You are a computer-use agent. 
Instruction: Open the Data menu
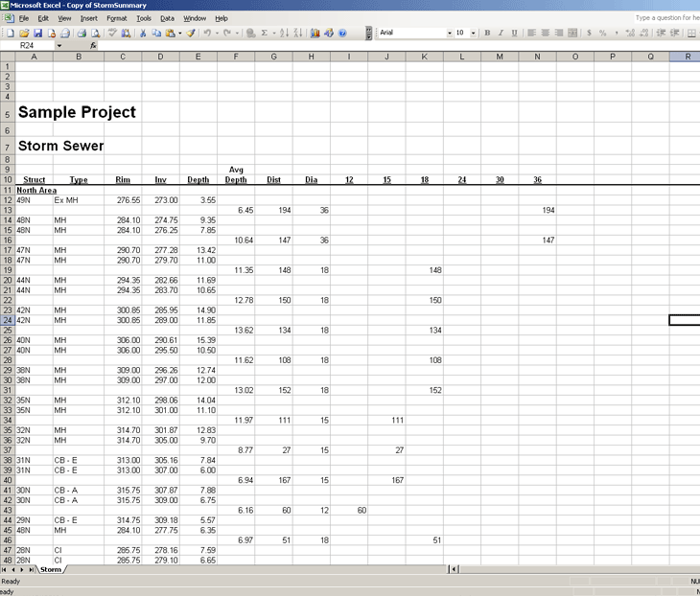point(167,18)
